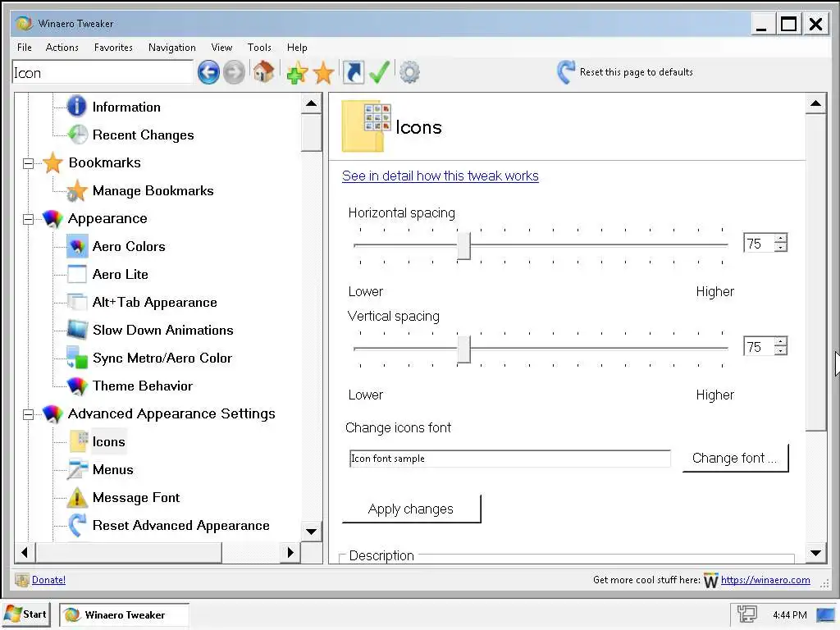Click the Sync Metro/Aero Color icon
The width and height of the screenshot is (840, 630).
pyautogui.click(x=77, y=358)
